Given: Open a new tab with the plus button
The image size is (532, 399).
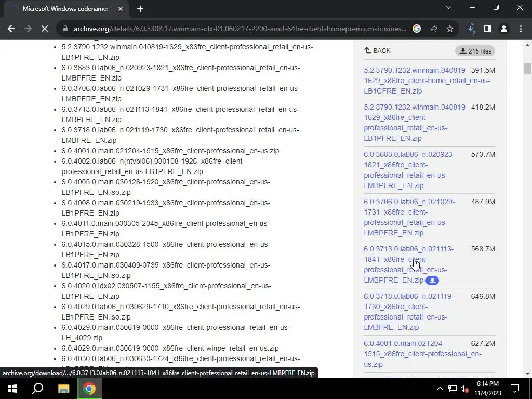Looking at the screenshot, I should tap(140, 9).
